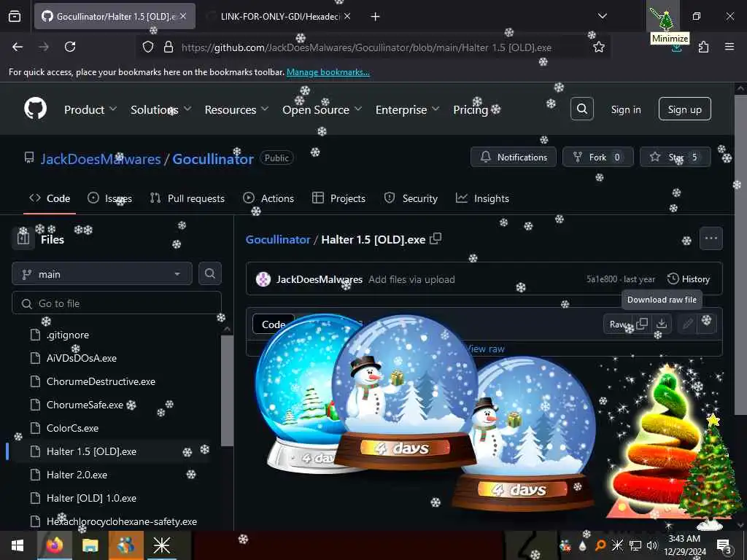
Task: Search files with the magnifier button
Action: pyautogui.click(x=209, y=273)
